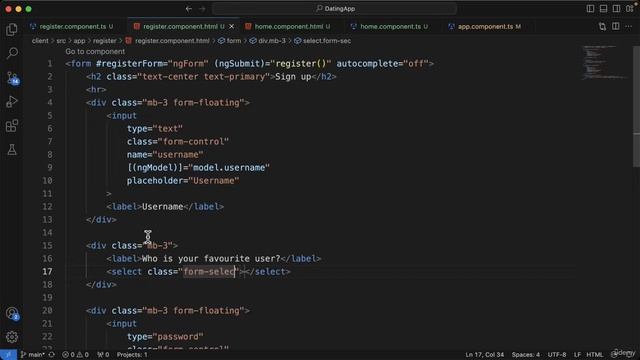Click the main* branch indicator
This screenshot has height=360, width=640.
pos(33,355)
